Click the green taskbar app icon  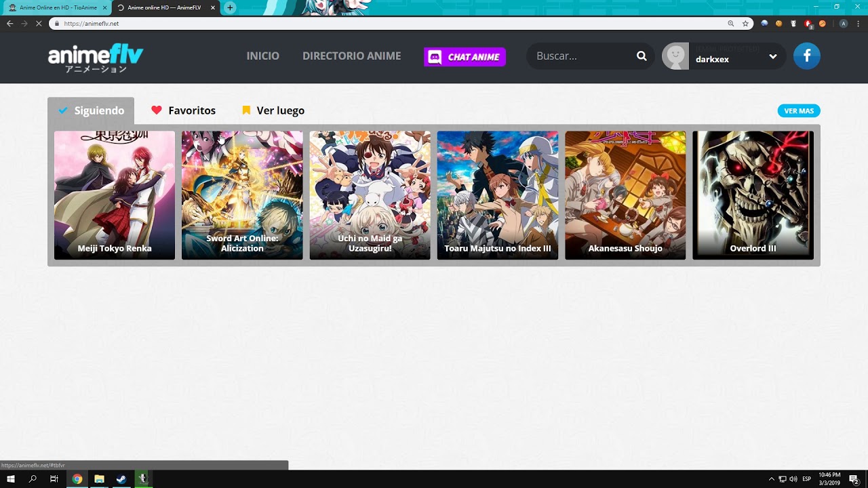point(142,479)
